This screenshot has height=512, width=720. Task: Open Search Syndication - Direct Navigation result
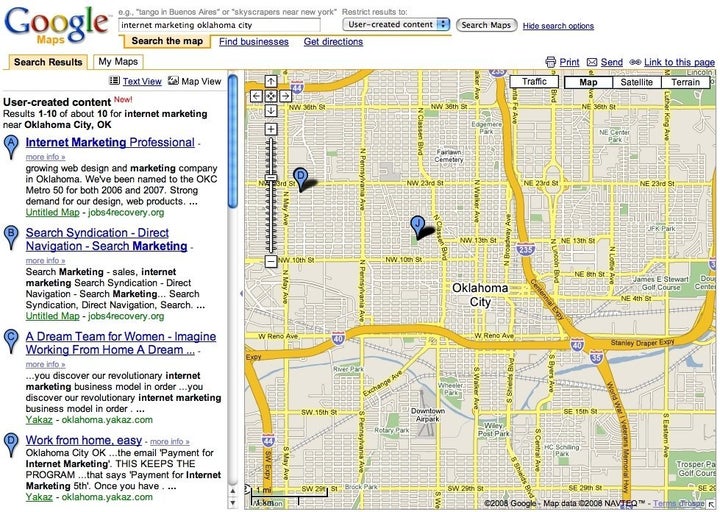[x=107, y=239]
